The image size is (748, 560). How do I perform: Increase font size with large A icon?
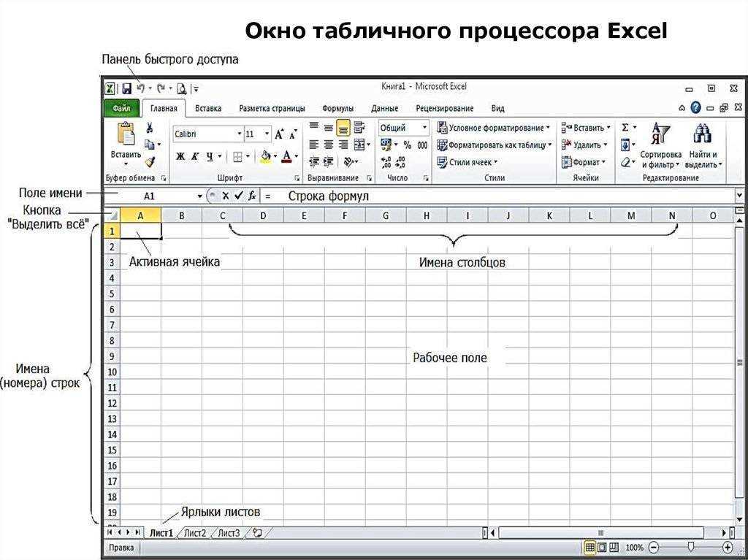tap(279, 134)
